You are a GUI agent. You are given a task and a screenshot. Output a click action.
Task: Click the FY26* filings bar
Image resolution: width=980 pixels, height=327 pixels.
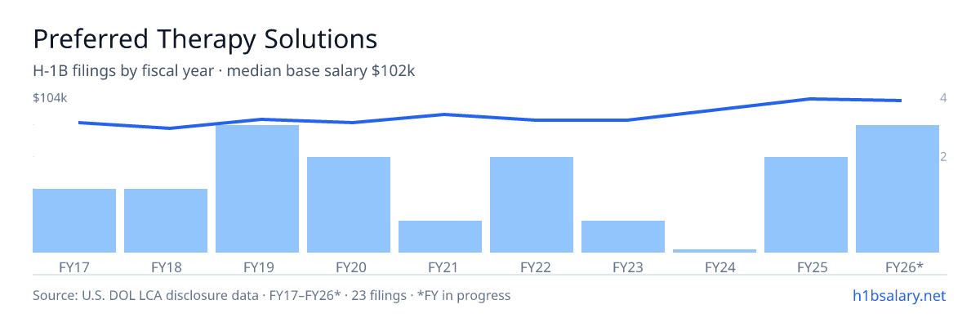pos(898,189)
